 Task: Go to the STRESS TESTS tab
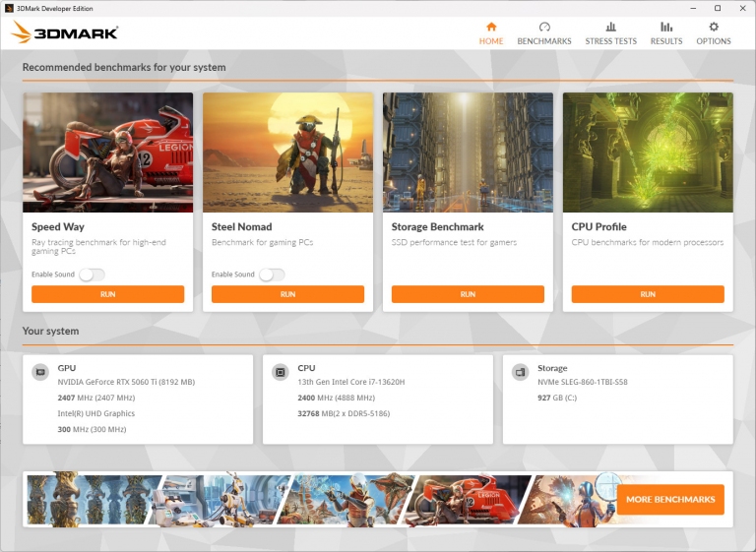click(x=611, y=32)
